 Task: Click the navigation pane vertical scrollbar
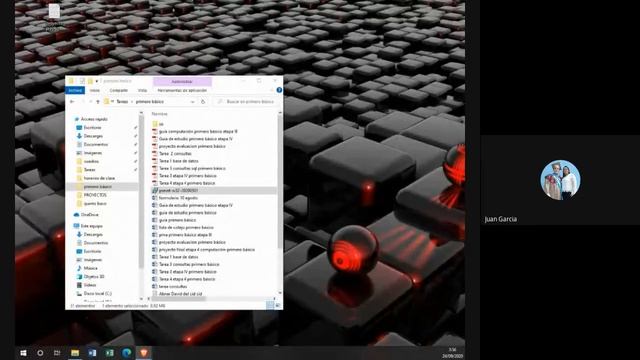[142, 192]
